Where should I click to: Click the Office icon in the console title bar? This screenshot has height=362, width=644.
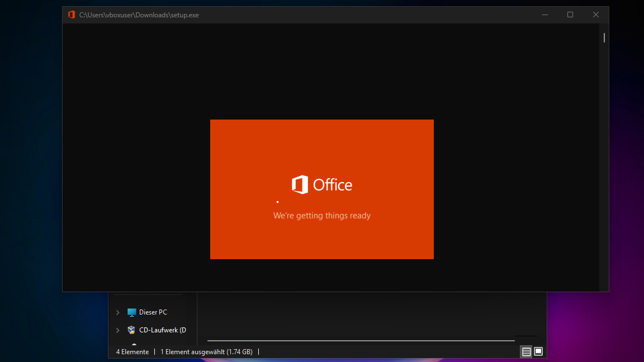coord(72,15)
